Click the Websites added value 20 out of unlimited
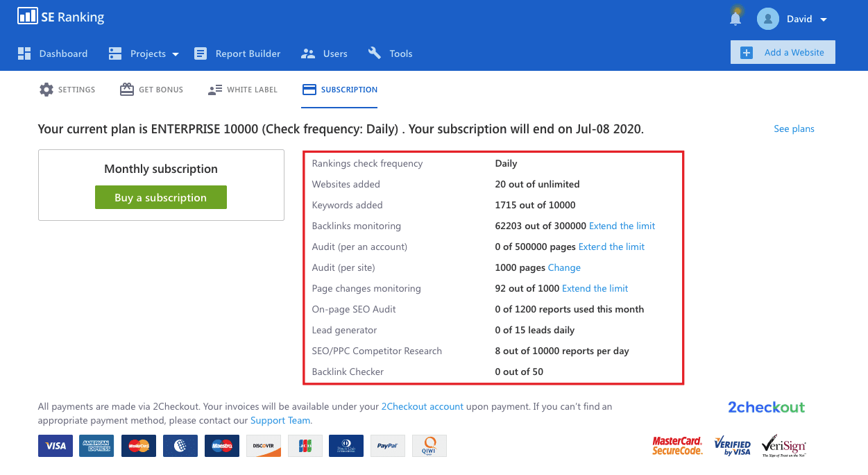This screenshot has width=868, height=475. [538, 184]
